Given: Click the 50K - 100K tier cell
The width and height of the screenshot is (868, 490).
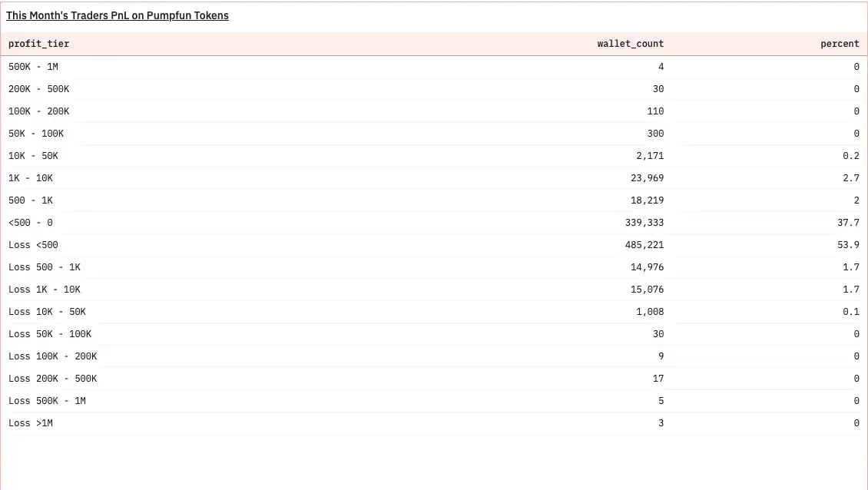Looking at the screenshot, I should pyautogui.click(x=36, y=134).
